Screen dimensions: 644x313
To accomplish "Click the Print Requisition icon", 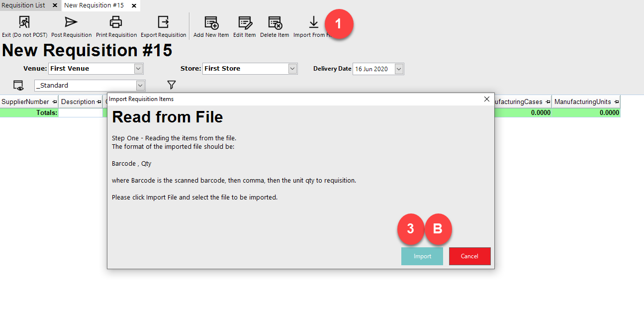I will pos(116,22).
